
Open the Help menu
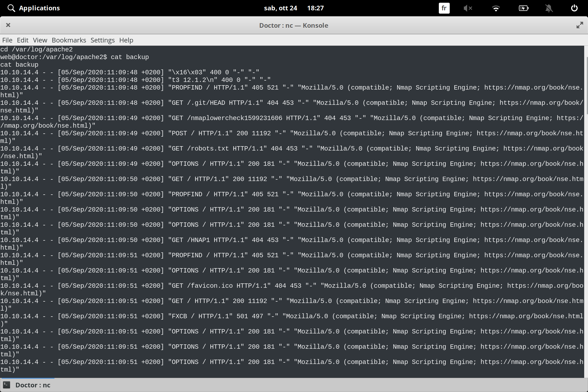pyautogui.click(x=126, y=40)
